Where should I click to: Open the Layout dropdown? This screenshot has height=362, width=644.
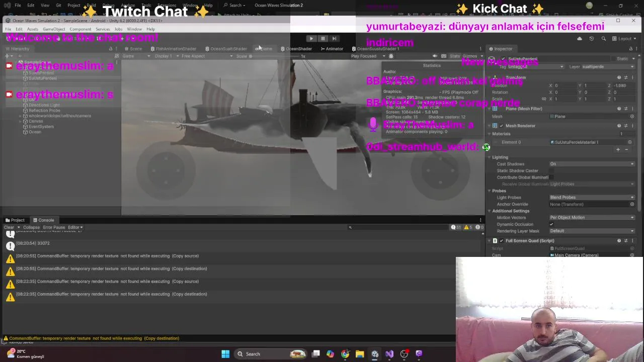tap(624, 39)
